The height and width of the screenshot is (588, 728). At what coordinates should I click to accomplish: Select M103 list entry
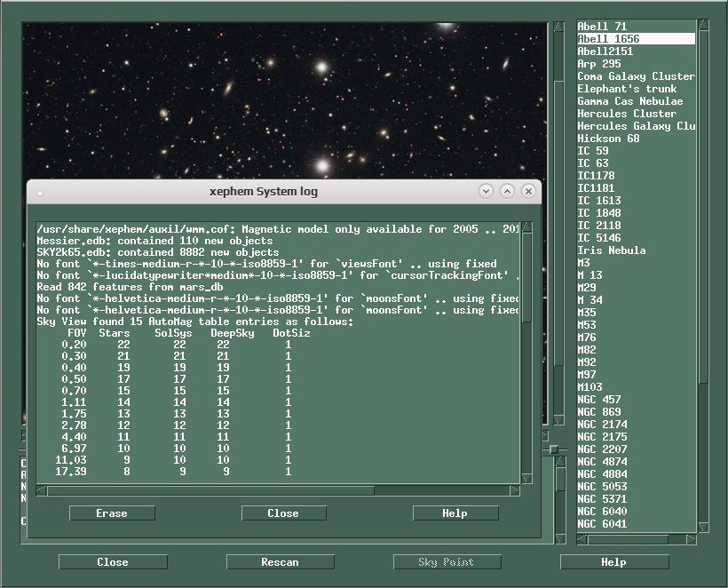click(x=636, y=387)
